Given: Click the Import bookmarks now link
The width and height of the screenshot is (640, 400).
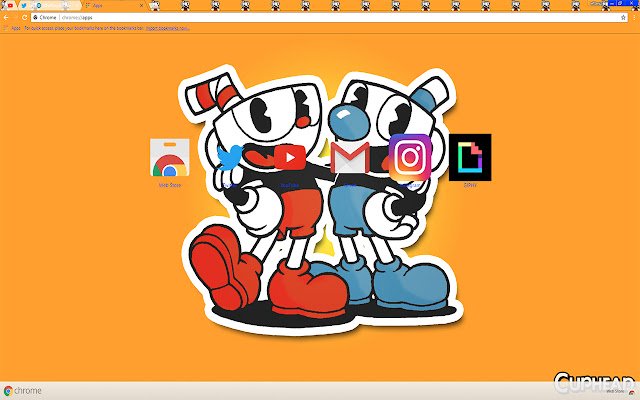Looking at the screenshot, I should click(167, 28).
